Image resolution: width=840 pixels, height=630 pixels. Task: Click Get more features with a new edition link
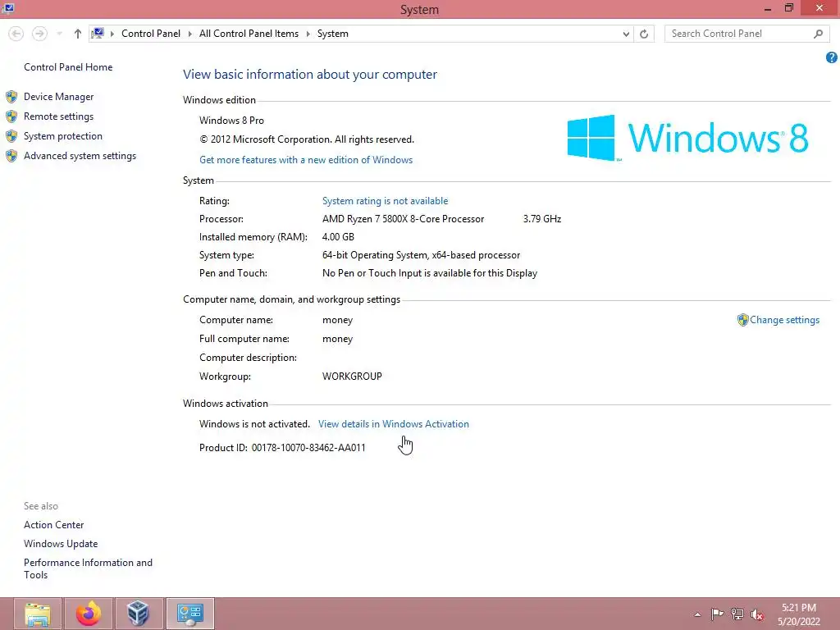[306, 160]
